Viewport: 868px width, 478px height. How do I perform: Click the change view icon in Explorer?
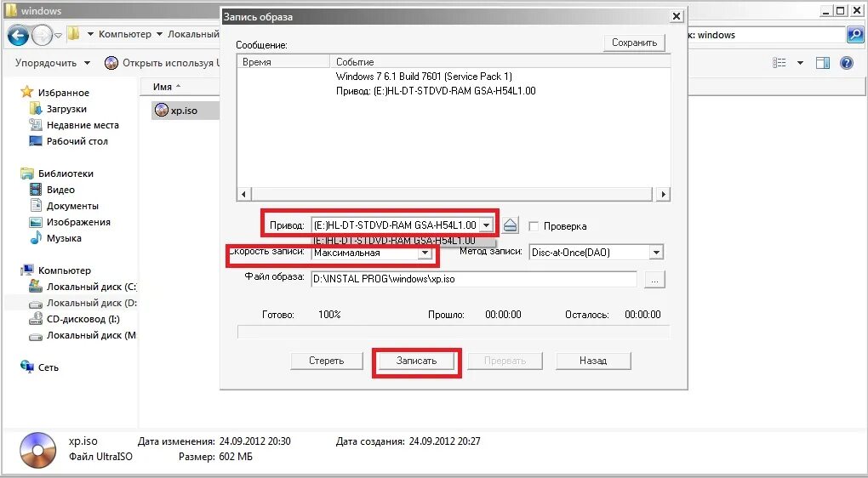point(779,63)
